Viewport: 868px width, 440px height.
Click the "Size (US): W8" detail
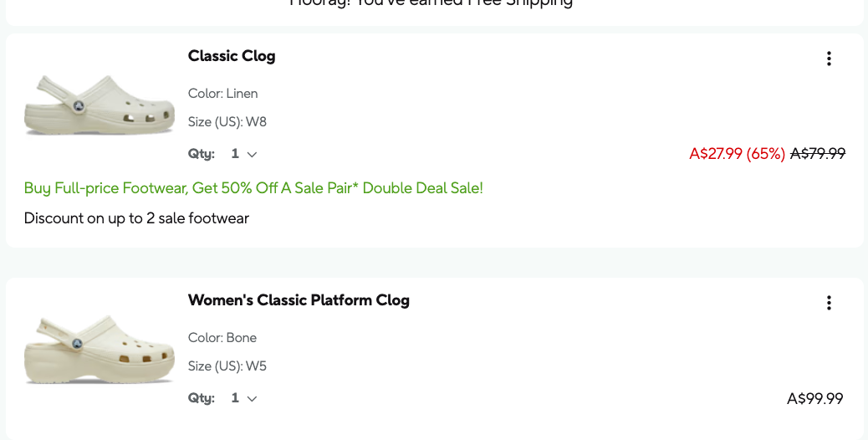227,122
